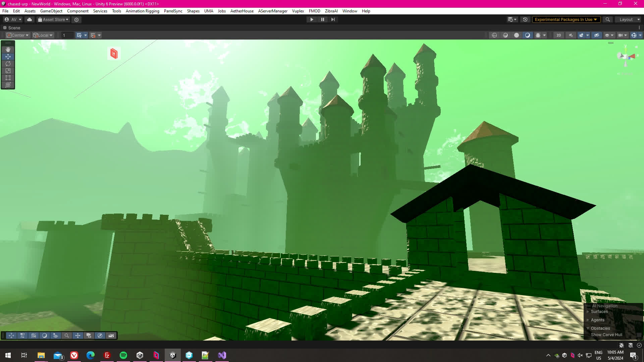Click the search magnifier in bottom overlay toolbar
This screenshot has height=362, width=644.
[67, 336]
